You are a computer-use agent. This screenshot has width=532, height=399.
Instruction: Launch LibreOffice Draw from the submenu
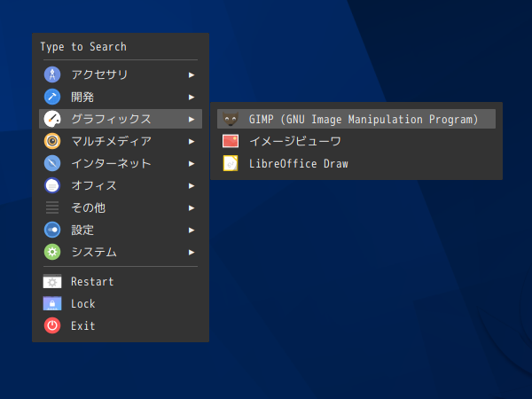[356, 163]
